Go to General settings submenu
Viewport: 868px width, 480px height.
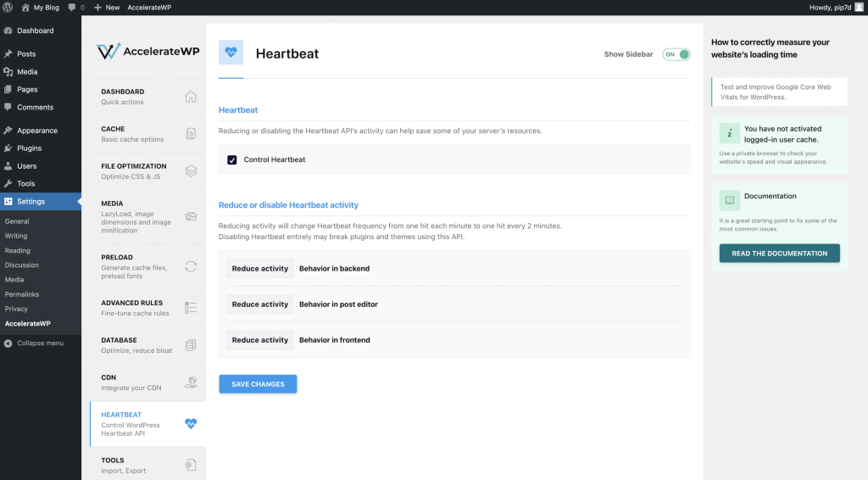tap(17, 220)
